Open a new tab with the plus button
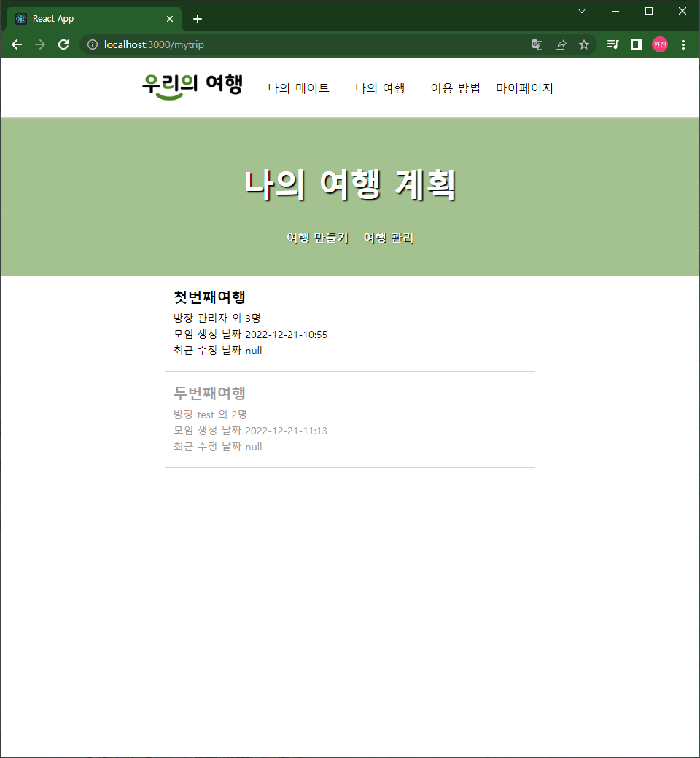Screen dimensions: 700x758 point(198,19)
